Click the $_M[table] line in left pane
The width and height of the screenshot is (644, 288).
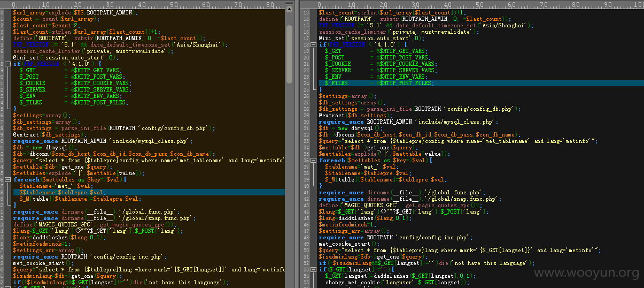coord(80,199)
